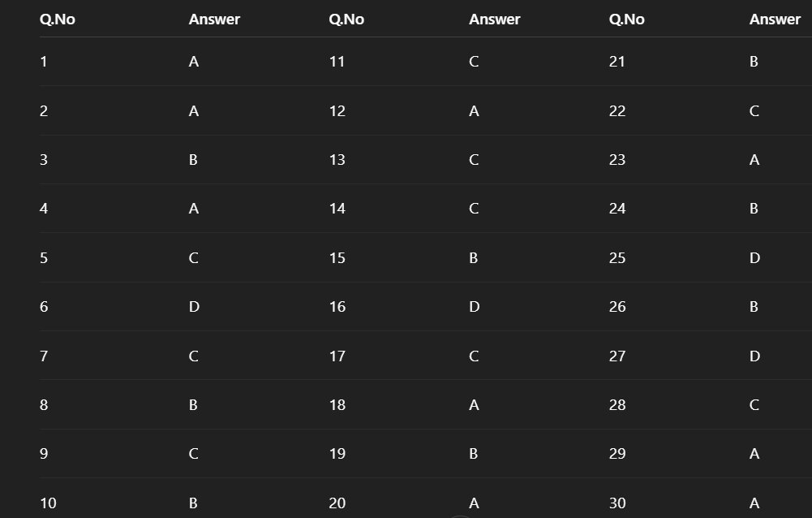Image resolution: width=812 pixels, height=518 pixels.
Task: Click the answer for question 25
Action: coord(754,258)
